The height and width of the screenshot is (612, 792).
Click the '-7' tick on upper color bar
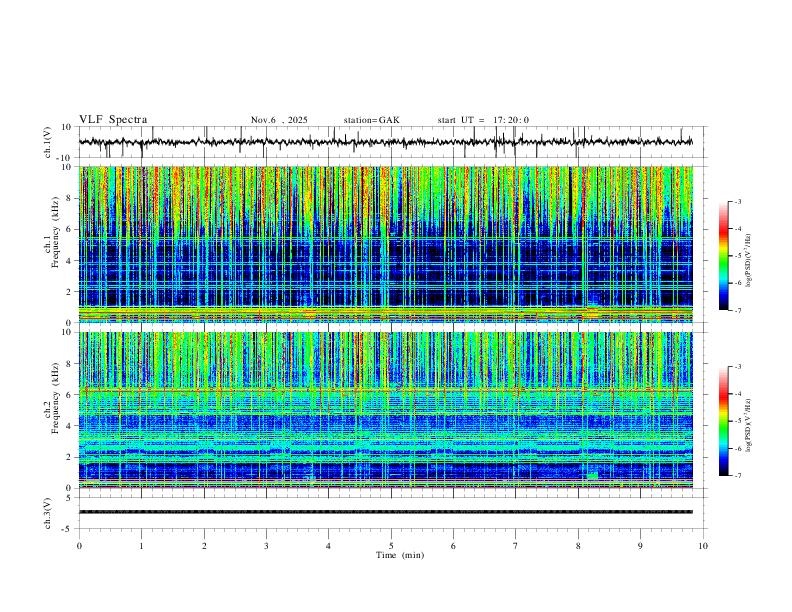(x=738, y=311)
